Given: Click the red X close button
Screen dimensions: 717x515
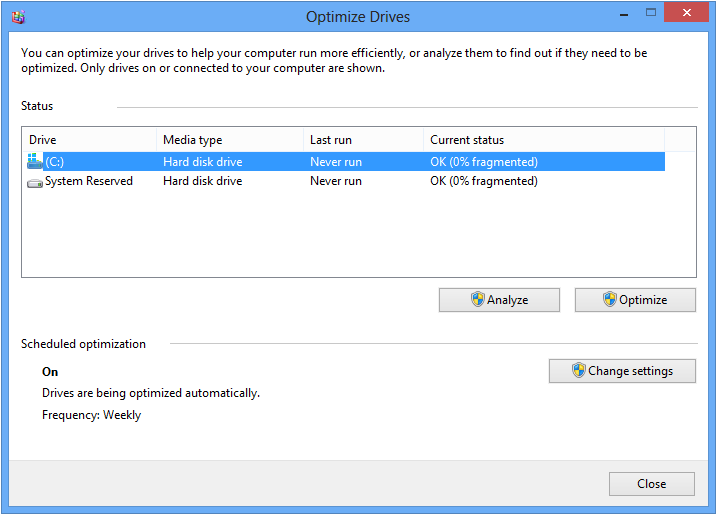Looking at the screenshot, I should pyautogui.click(x=686, y=13).
